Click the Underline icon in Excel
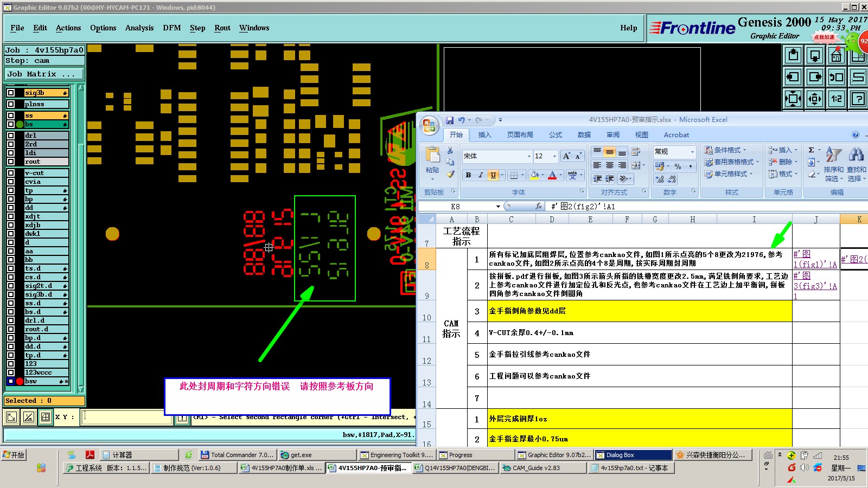The width and height of the screenshot is (868, 488). tap(493, 175)
